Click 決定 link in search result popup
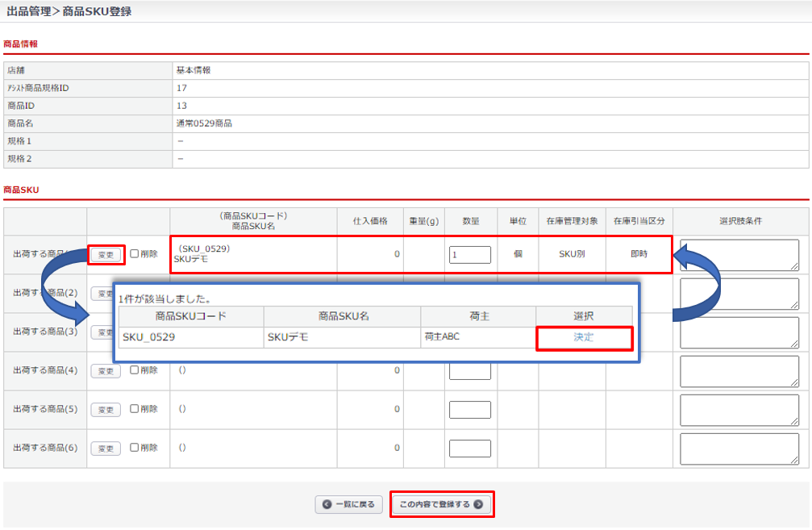812x530 pixels. (584, 337)
